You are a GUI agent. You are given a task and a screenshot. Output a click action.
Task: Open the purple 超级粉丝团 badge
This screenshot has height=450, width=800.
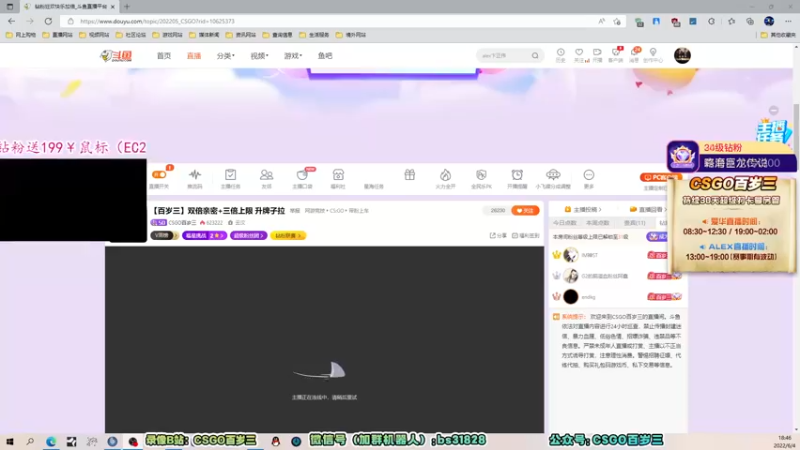[x=248, y=235]
